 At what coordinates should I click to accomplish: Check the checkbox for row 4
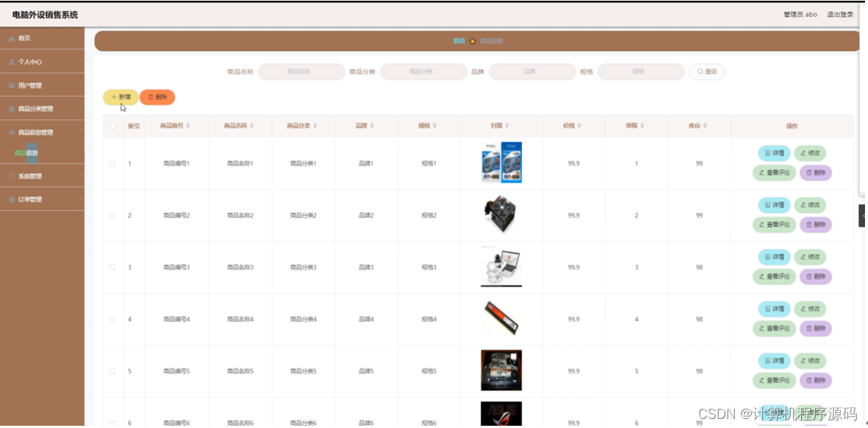click(113, 320)
